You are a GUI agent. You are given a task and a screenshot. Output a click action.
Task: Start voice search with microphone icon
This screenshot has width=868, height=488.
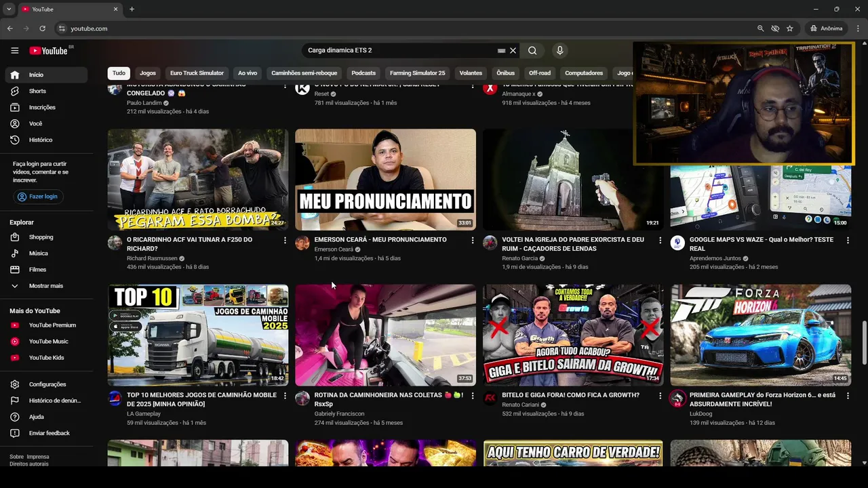[x=559, y=50]
